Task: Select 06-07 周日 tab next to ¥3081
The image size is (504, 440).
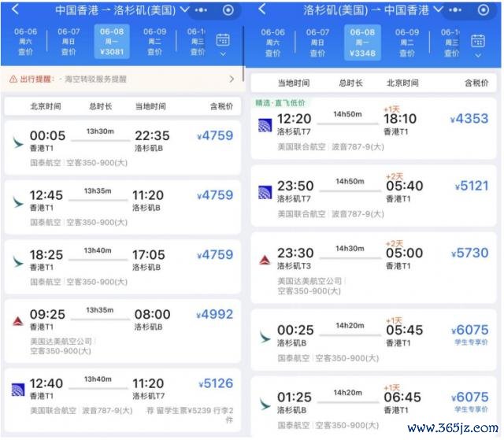Action: pos(69,42)
